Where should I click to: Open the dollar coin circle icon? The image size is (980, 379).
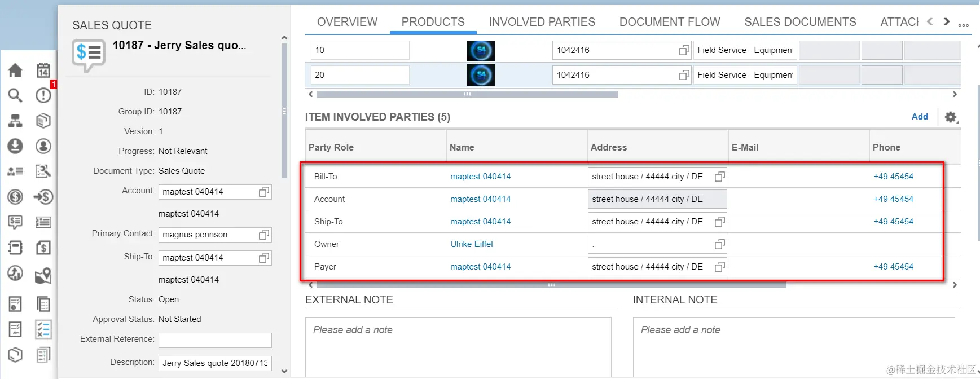(x=15, y=196)
